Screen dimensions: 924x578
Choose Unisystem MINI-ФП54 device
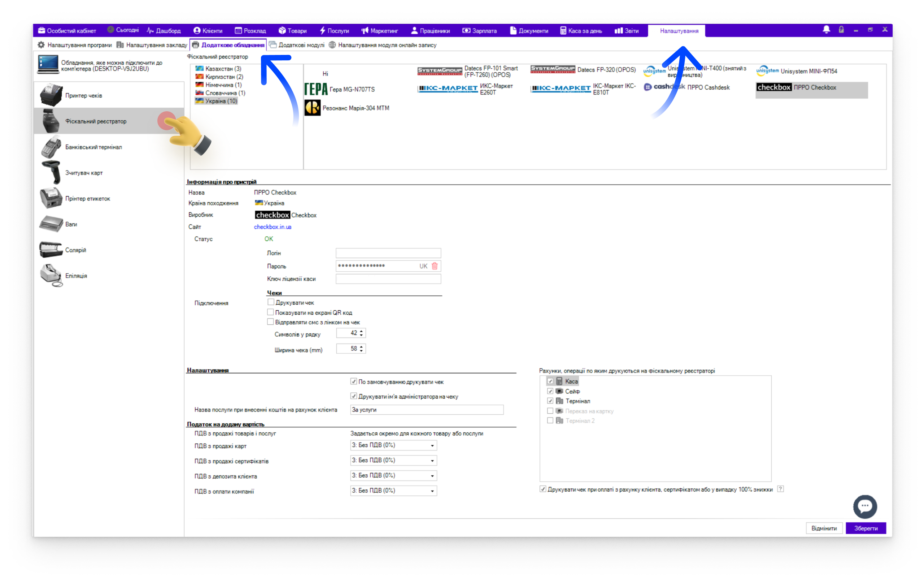[x=797, y=71]
